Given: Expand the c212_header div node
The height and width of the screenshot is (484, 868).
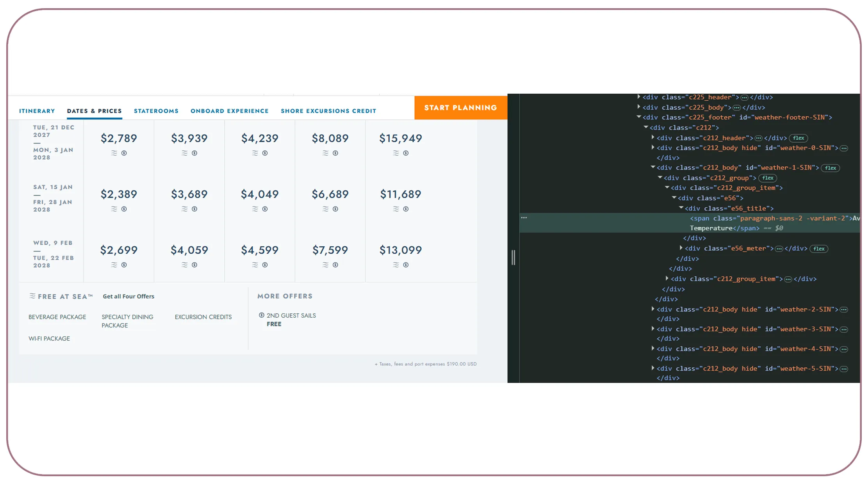Looking at the screenshot, I should pos(653,137).
